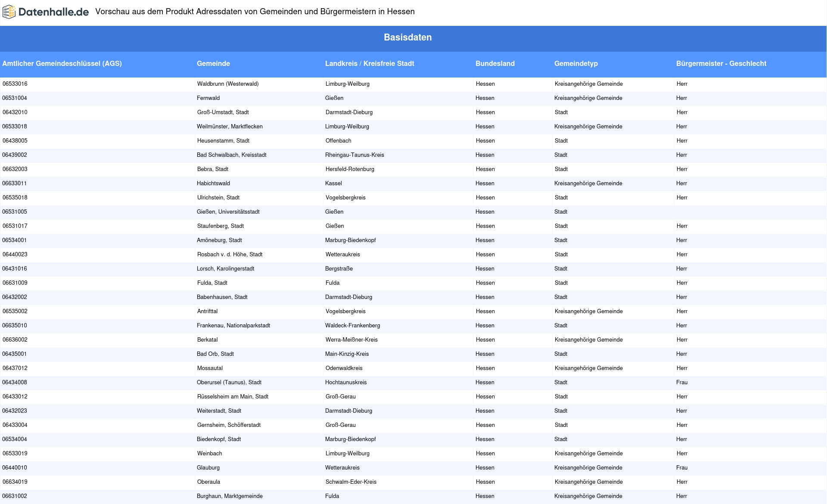Click the Datenhalle.de logo
Image resolution: width=827 pixels, height=504 pixels.
(x=46, y=12)
